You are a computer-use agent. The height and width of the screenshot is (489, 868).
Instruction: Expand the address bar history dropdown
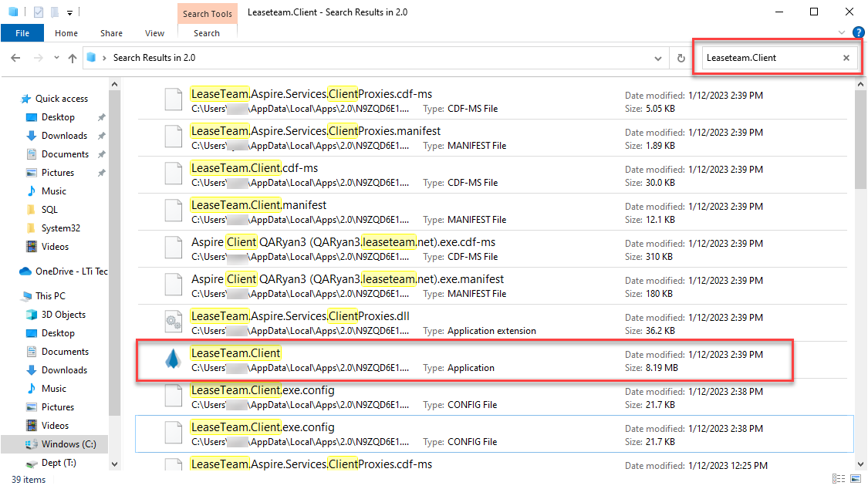pyautogui.click(x=657, y=58)
